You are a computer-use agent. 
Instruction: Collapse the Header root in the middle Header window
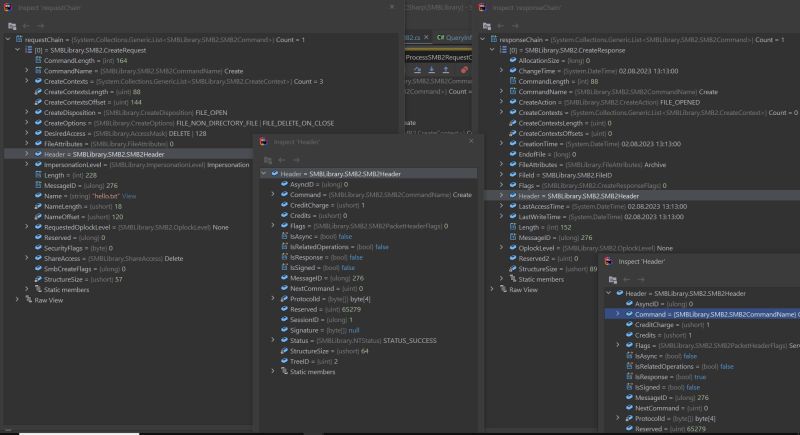(264, 174)
